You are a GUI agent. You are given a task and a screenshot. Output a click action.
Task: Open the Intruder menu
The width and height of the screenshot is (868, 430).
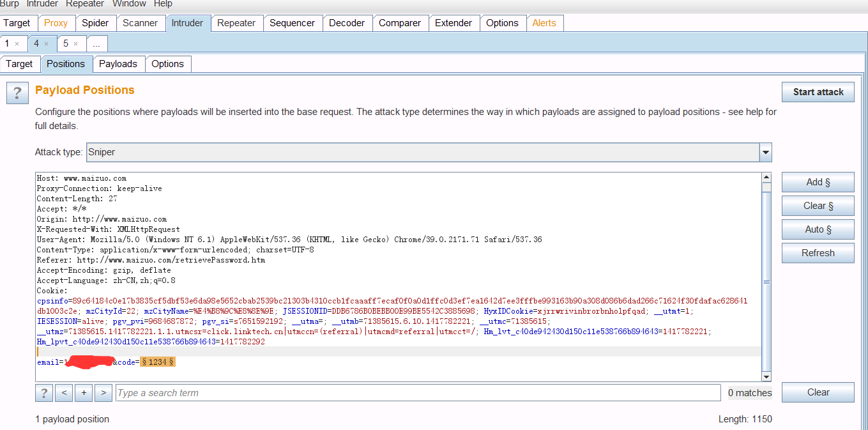tap(42, 4)
